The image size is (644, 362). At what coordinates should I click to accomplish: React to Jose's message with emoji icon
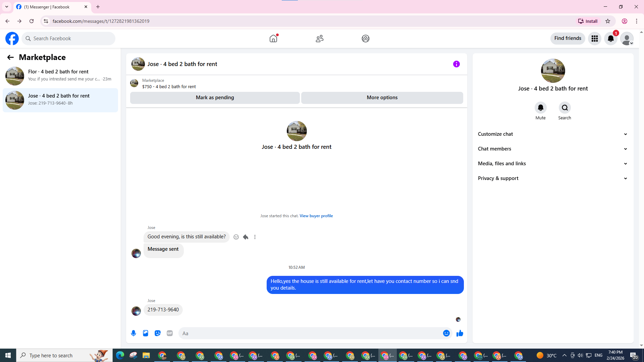pos(236,237)
